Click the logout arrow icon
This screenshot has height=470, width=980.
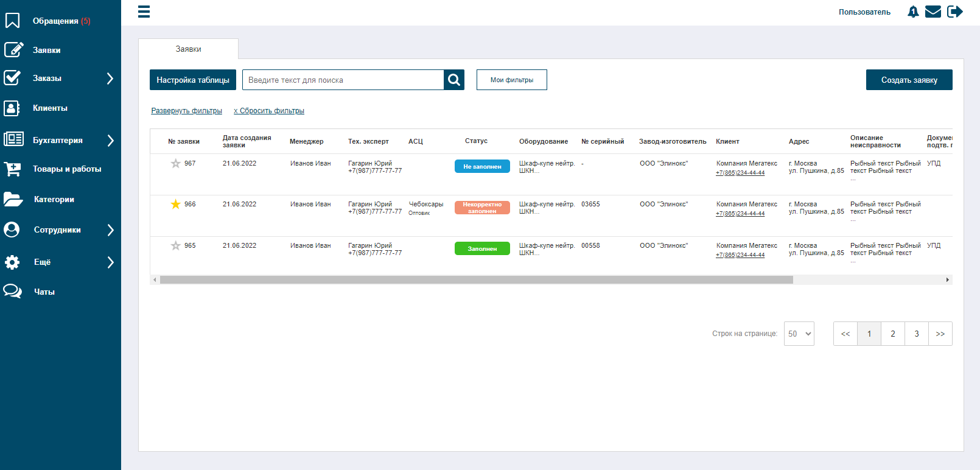955,12
